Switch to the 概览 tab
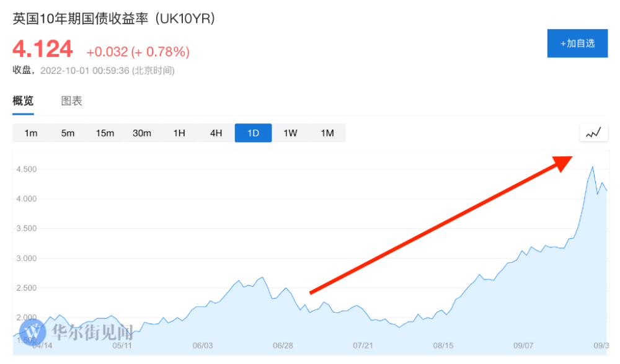 [x=23, y=101]
